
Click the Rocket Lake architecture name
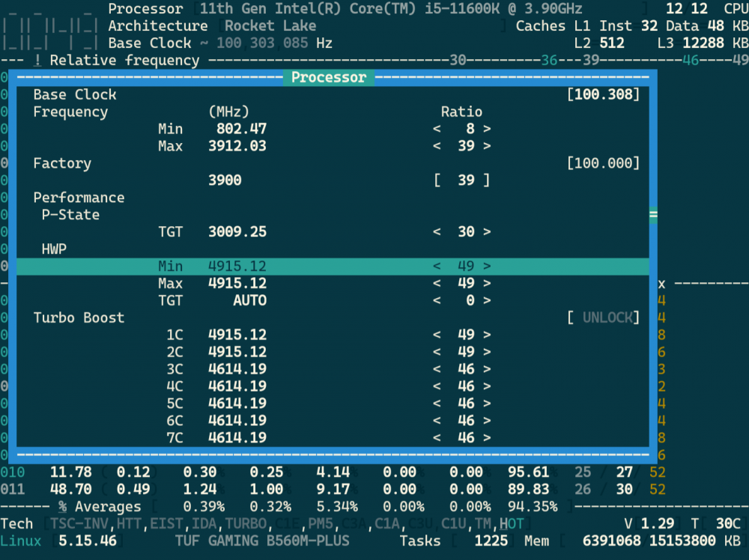(270, 25)
